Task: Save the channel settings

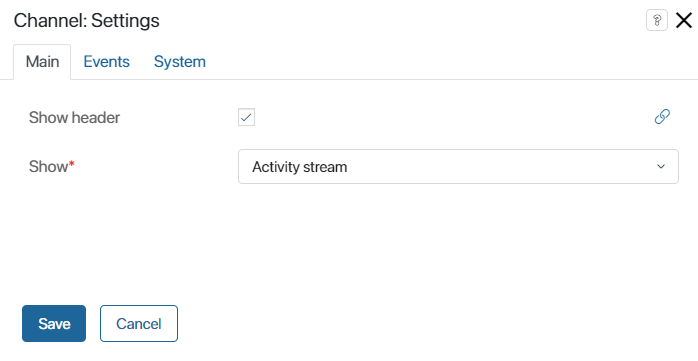Action: [54, 324]
